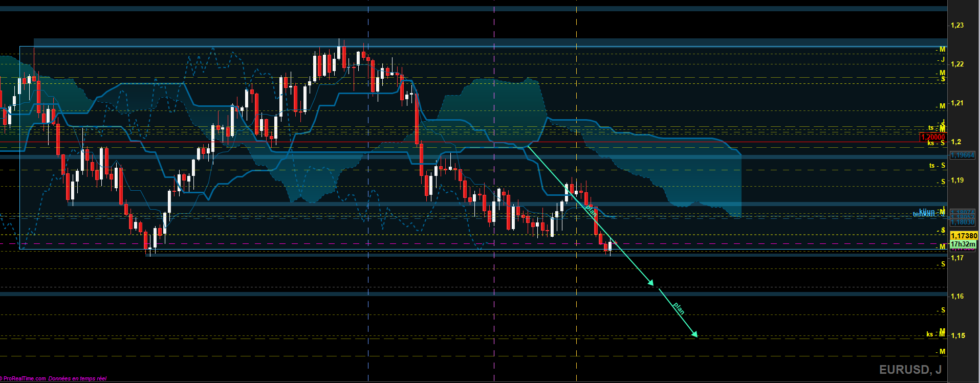The image size is (980, 383).
Task: Click the latest white candlestick
Action: click(610, 246)
